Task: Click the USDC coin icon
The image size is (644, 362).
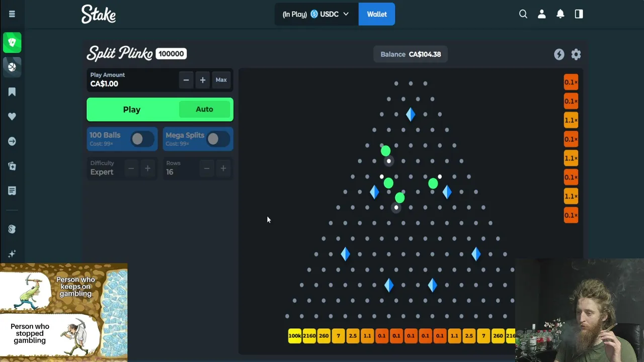Action: coord(314,14)
